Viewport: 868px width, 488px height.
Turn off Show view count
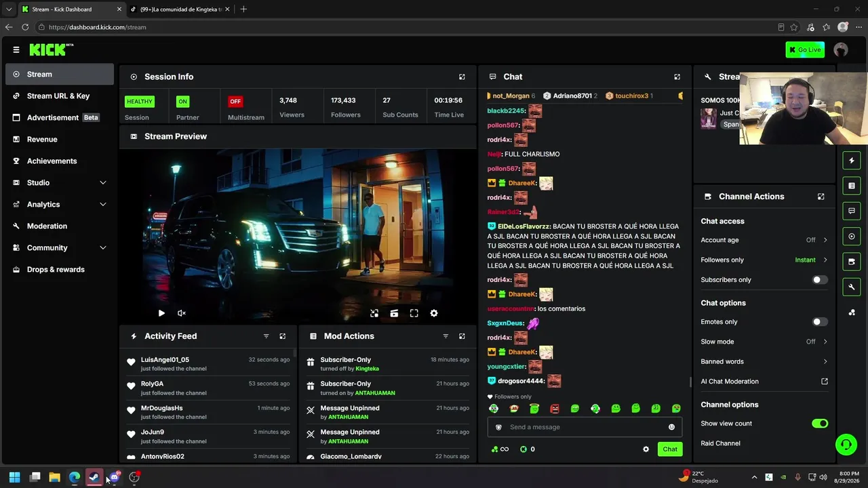coord(820,424)
